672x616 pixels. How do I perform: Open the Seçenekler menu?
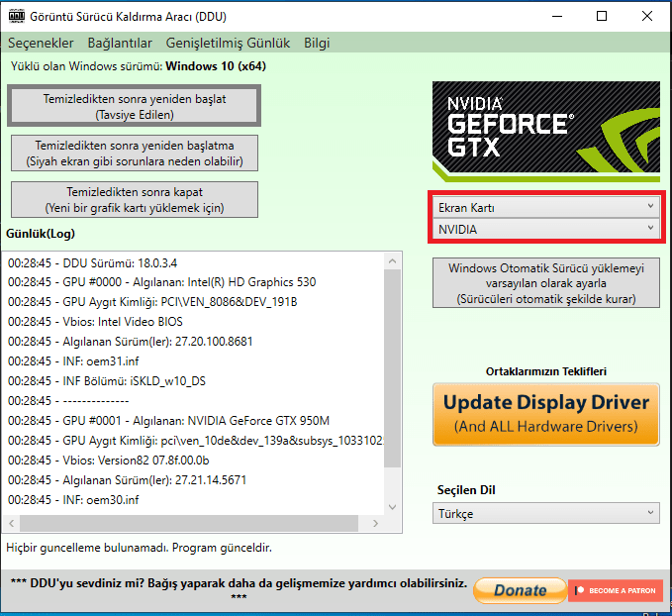[x=41, y=43]
